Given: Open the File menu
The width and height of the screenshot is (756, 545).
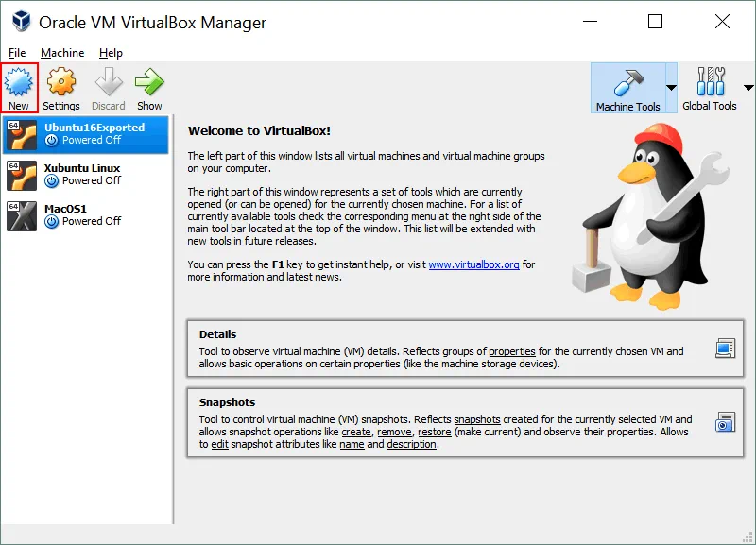Looking at the screenshot, I should 17,53.
